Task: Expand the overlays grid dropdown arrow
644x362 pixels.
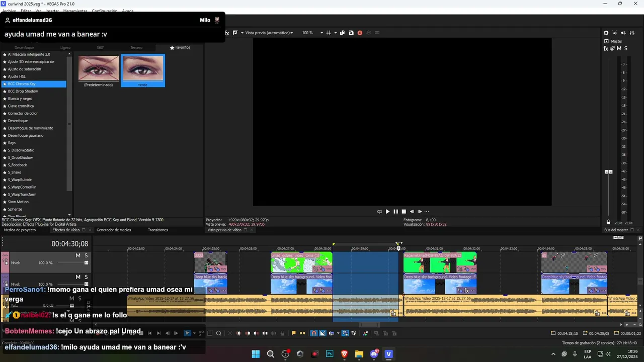Action: click(x=336, y=33)
